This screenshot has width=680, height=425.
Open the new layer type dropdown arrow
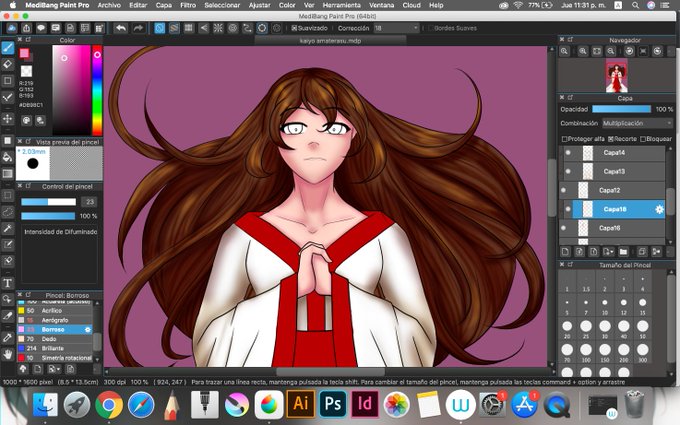coord(609,252)
